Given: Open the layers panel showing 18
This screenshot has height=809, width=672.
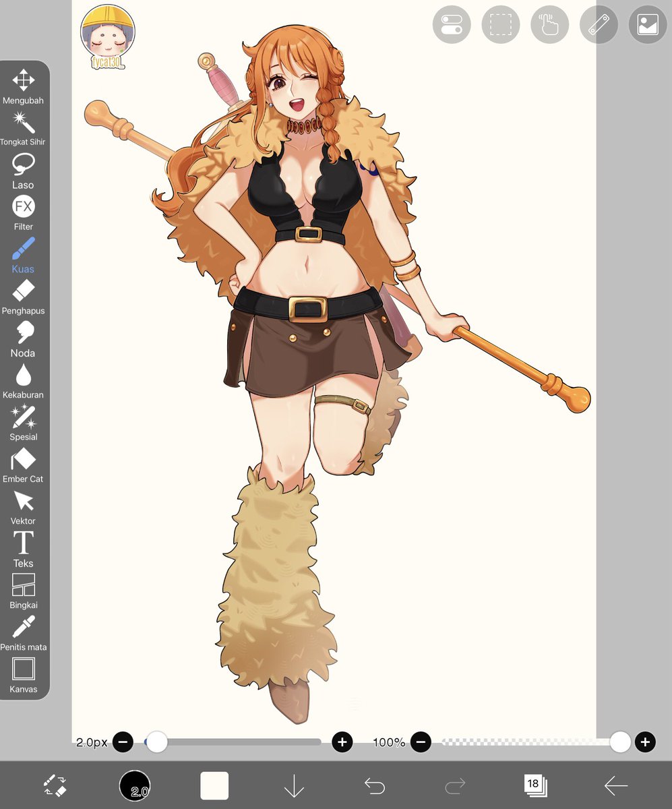Looking at the screenshot, I should pos(535,785).
